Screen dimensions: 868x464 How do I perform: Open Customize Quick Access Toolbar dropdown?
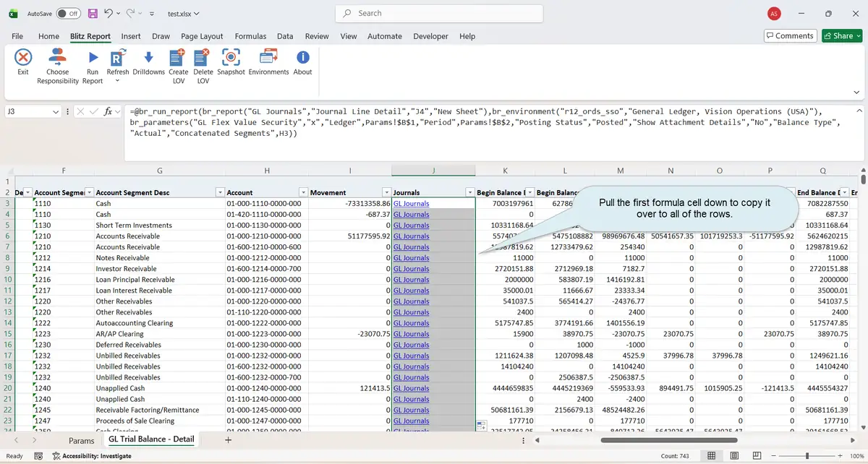[151, 13]
